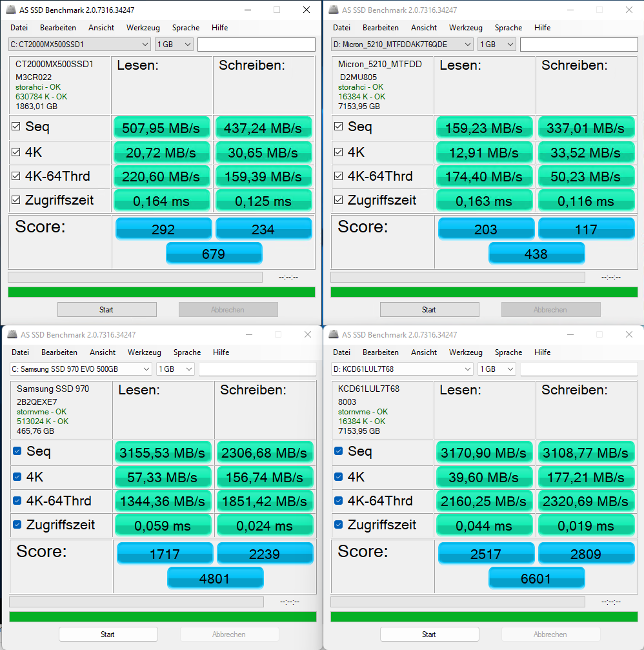
Task: Open drive dropdown showing C: CT2000MX500SSD1
Action: (79, 45)
